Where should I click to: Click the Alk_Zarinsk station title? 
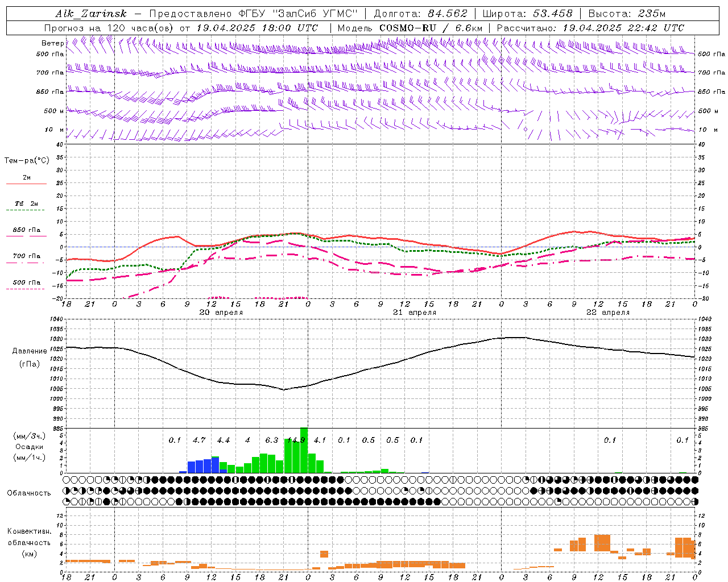coord(91,14)
